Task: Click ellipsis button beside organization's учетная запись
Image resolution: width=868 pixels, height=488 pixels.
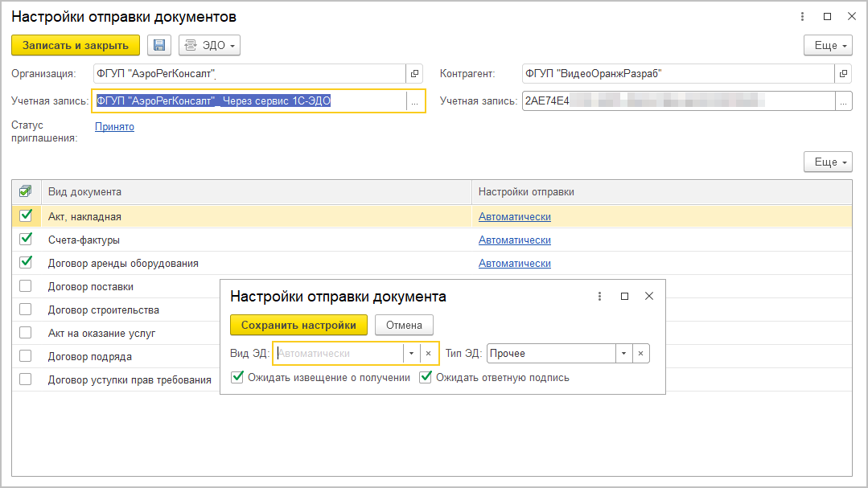Action: (415, 101)
